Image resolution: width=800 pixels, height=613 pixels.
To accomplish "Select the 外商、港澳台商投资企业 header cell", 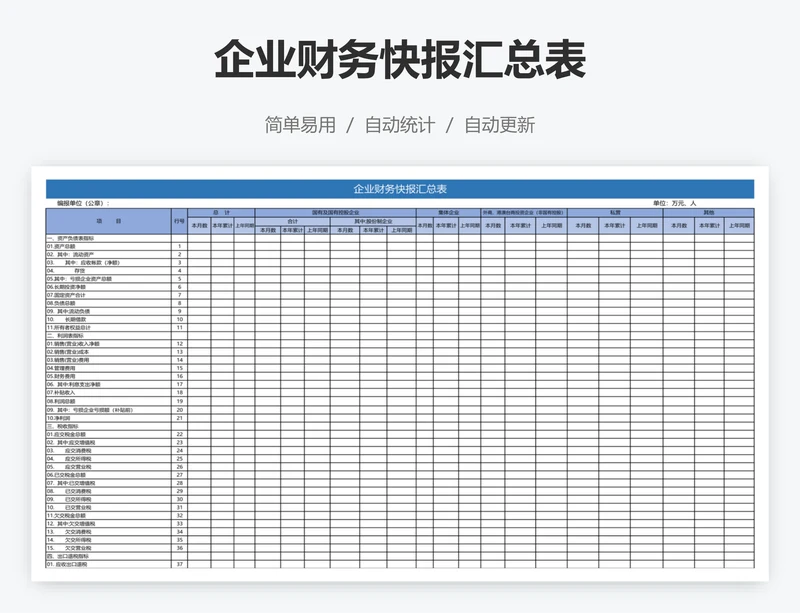I will point(524,212).
